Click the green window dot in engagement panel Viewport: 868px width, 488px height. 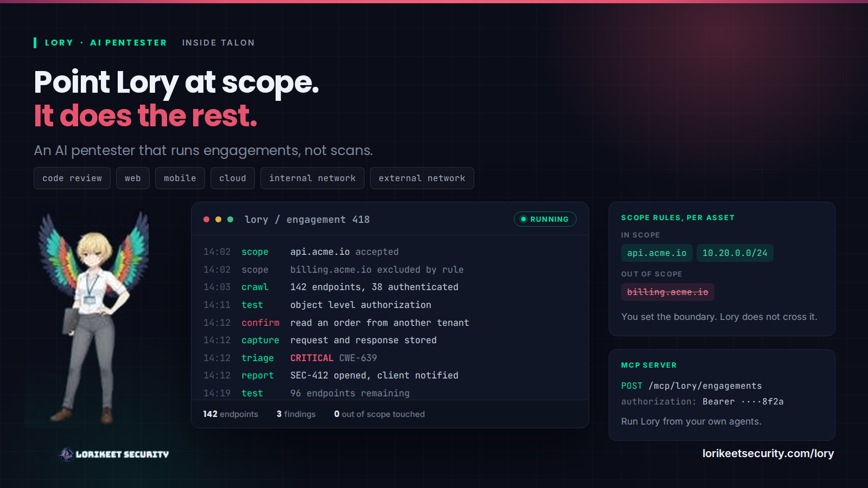[x=230, y=220]
